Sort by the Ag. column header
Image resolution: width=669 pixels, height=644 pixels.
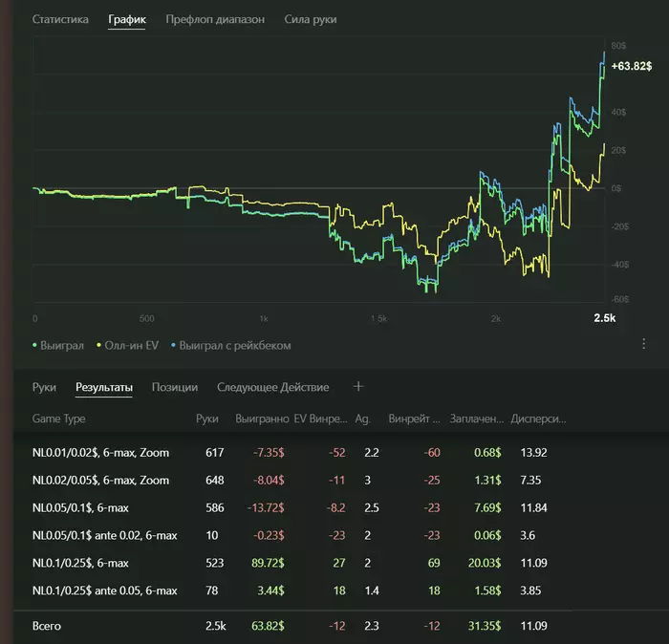tap(363, 419)
